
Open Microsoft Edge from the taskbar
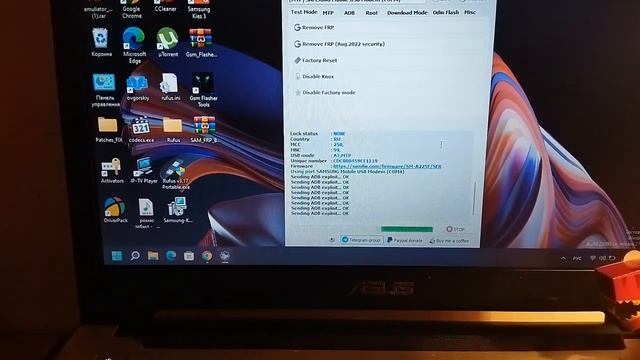click(171, 256)
